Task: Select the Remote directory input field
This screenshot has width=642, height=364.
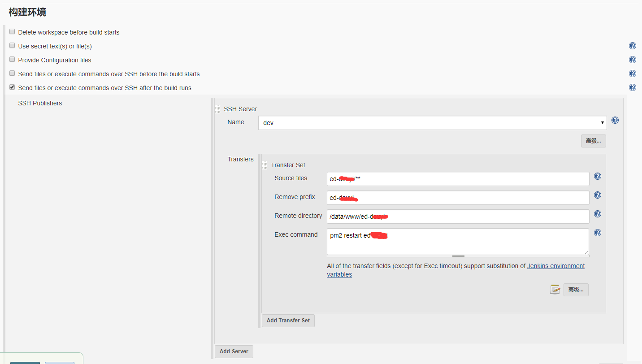Action: [x=457, y=216]
